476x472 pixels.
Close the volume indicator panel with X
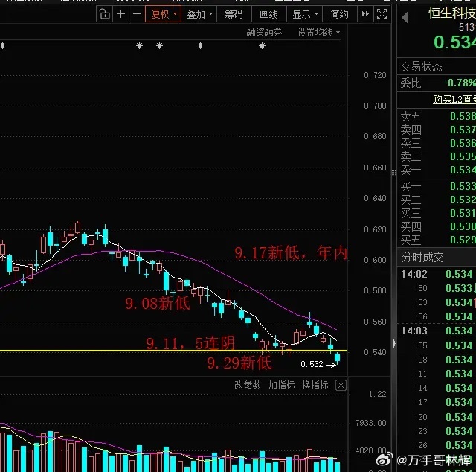point(341,386)
